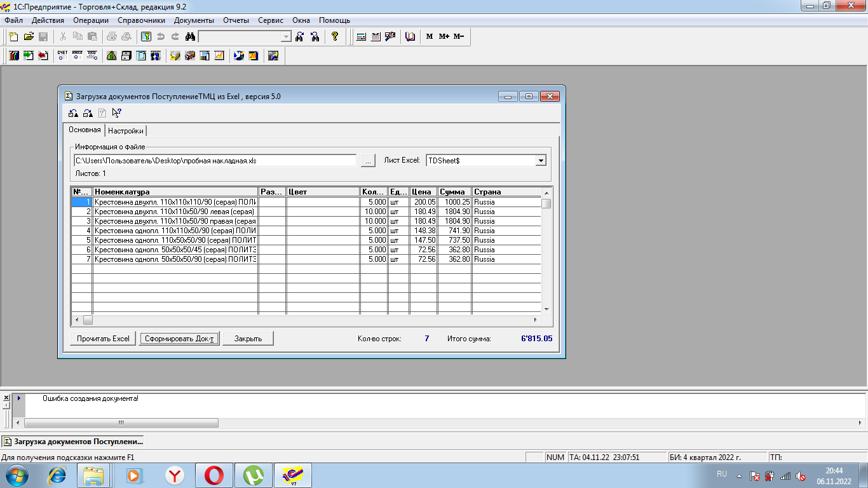
Task: Click the Redo arrow icon
Action: point(175,37)
